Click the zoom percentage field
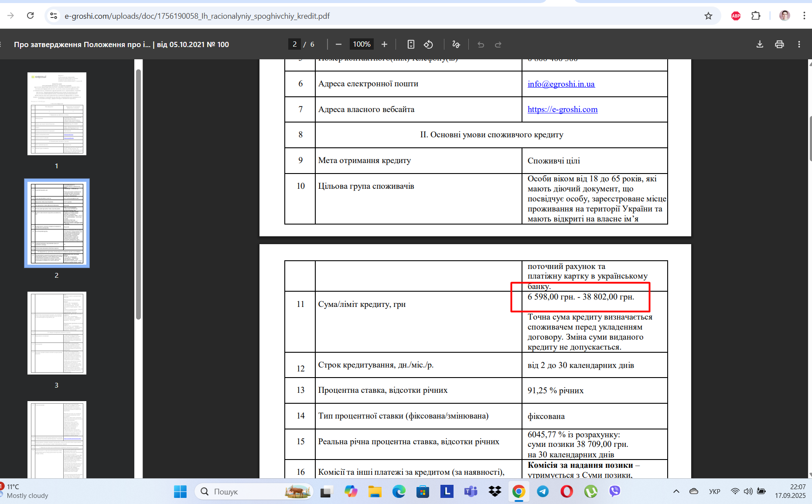 coord(362,44)
